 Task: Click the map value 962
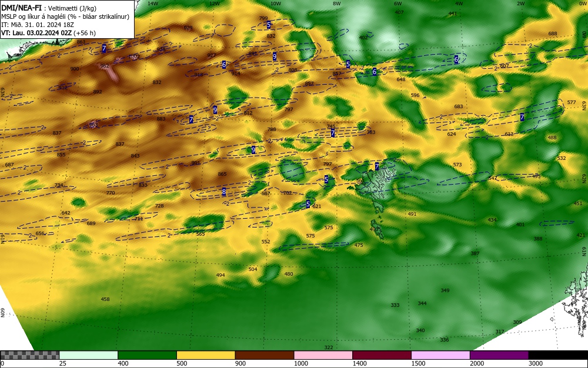pyautogui.click(x=105, y=66)
